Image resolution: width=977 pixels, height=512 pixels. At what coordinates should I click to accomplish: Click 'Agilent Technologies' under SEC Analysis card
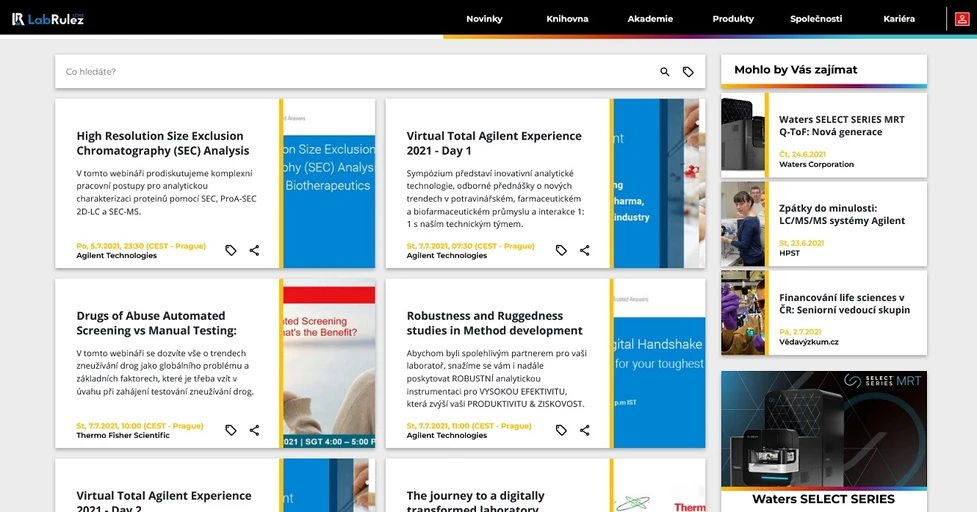117,255
